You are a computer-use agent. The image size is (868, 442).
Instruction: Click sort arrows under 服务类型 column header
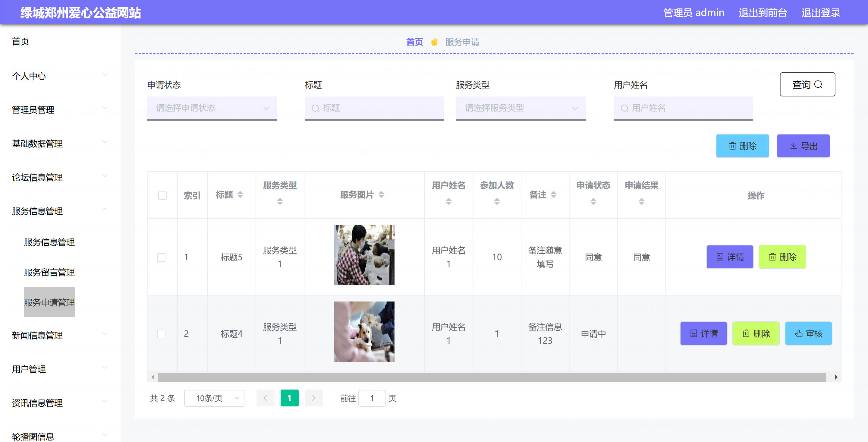pos(280,201)
